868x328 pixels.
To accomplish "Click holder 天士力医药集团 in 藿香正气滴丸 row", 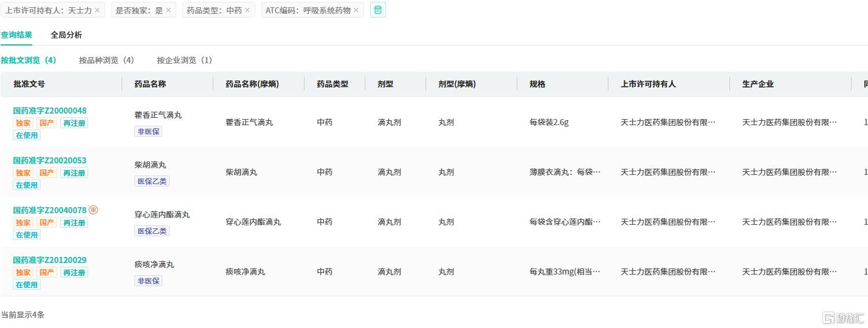I will (x=668, y=122).
